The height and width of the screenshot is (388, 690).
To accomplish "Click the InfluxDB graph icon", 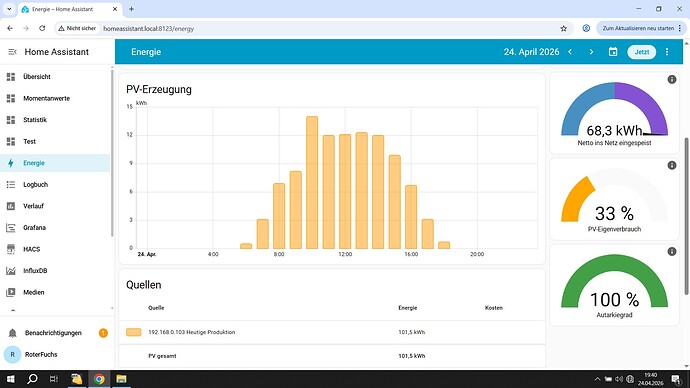I will [x=11, y=271].
